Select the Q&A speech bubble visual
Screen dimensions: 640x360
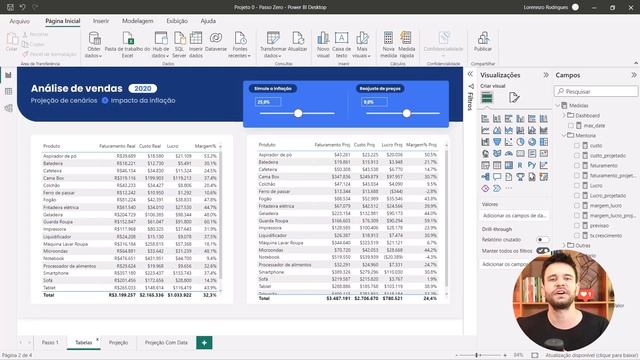coord(497,177)
